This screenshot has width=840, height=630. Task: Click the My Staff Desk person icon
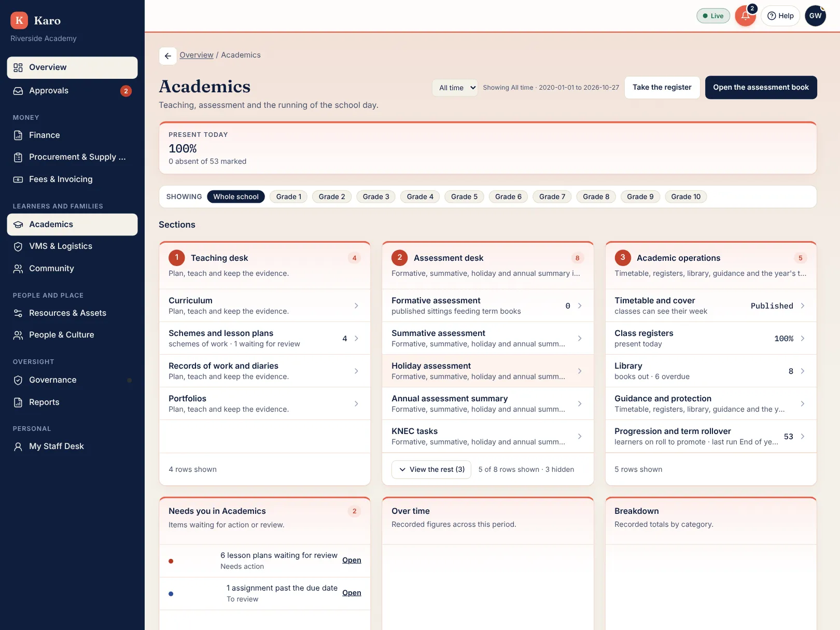click(18, 446)
